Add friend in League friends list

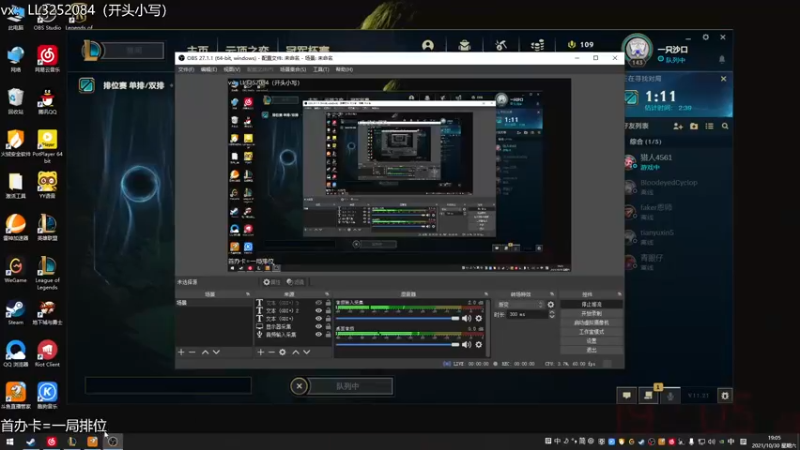click(678, 126)
